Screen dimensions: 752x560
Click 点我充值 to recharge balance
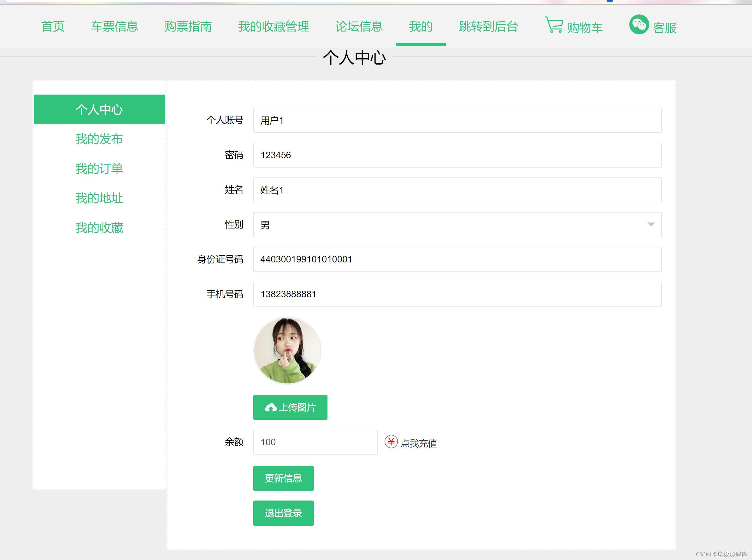[419, 443]
